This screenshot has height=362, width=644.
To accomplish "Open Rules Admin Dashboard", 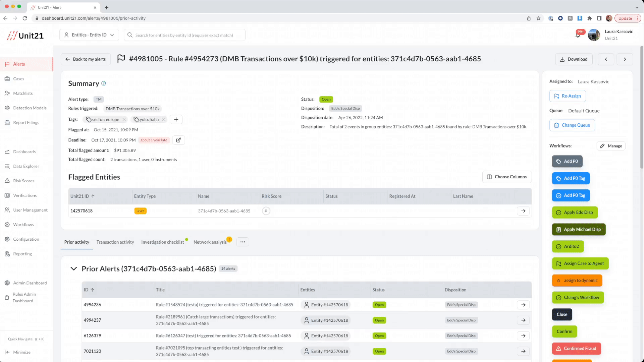I will (26, 298).
